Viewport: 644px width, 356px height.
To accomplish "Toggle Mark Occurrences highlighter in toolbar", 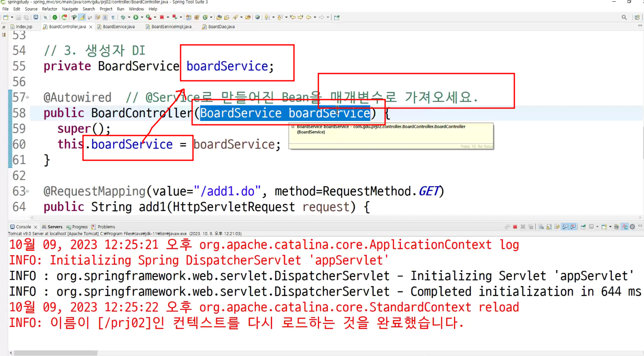I will pyautogui.click(x=82, y=18).
